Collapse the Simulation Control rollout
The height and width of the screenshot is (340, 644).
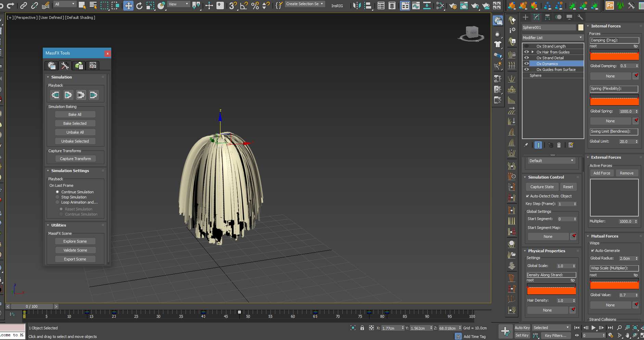[546, 177]
